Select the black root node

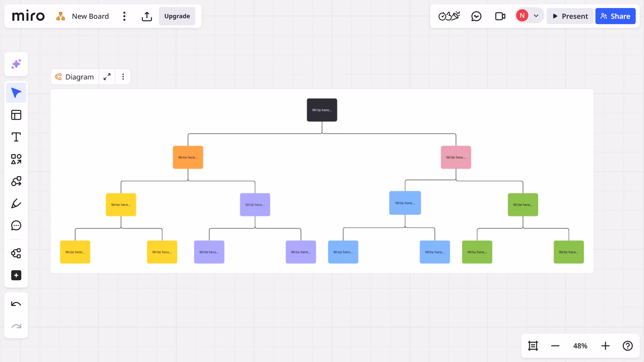[x=322, y=110]
